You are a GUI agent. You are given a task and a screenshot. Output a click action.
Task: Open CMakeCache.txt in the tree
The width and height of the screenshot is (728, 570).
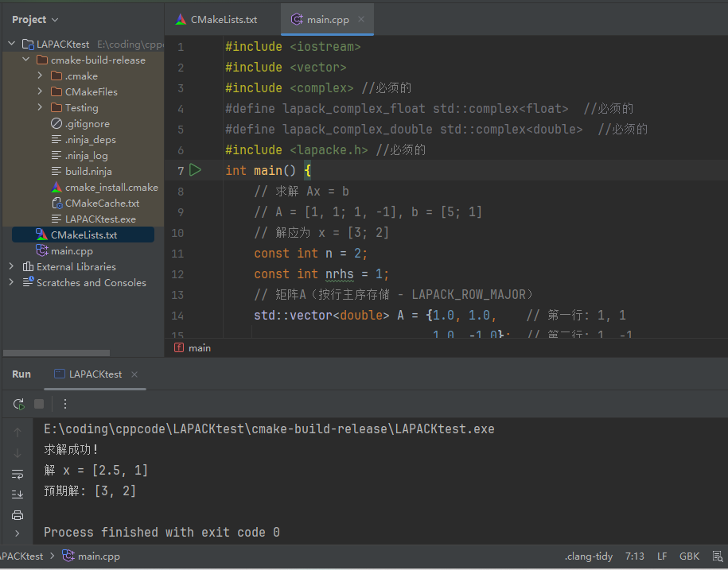tap(102, 204)
